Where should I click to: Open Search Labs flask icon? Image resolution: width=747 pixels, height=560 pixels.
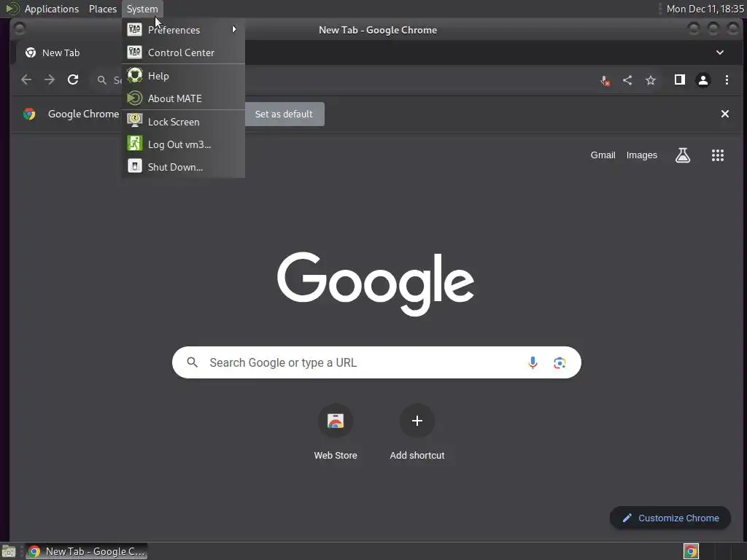click(x=683, y=155)
